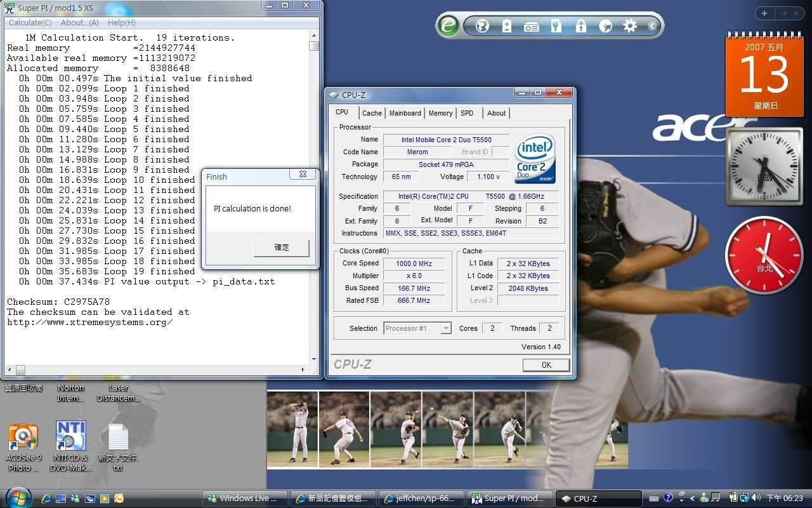Viewport: 812px width, 508px height.
Task: Open the ACDSee 9 Photo desktop shortcut
Action: 23,447
